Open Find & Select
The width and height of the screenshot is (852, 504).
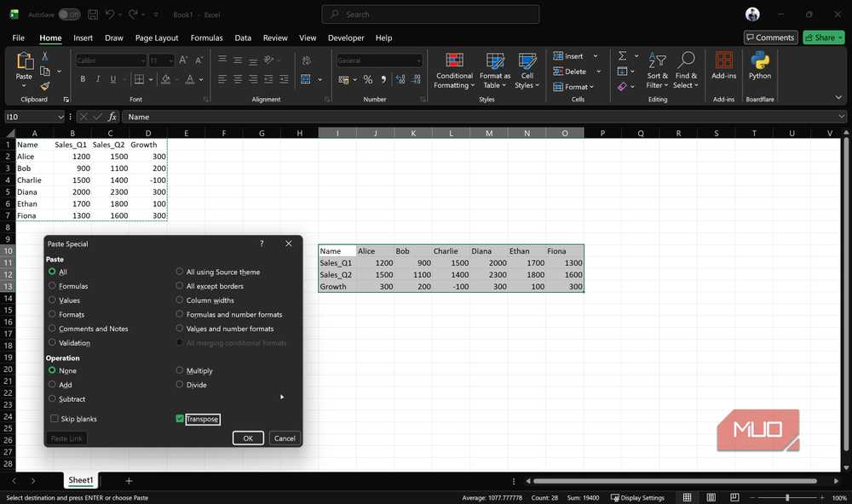point(686,71)
